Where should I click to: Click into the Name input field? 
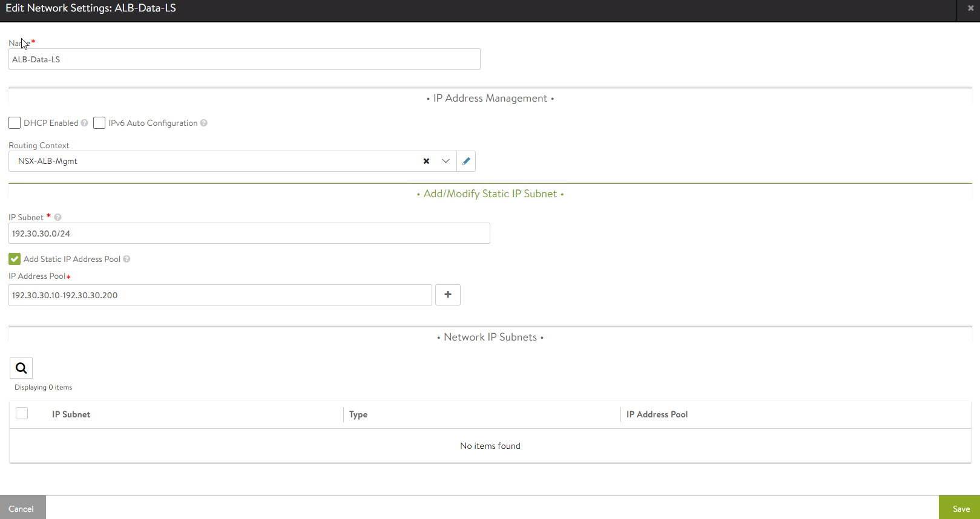pos(244,59)
